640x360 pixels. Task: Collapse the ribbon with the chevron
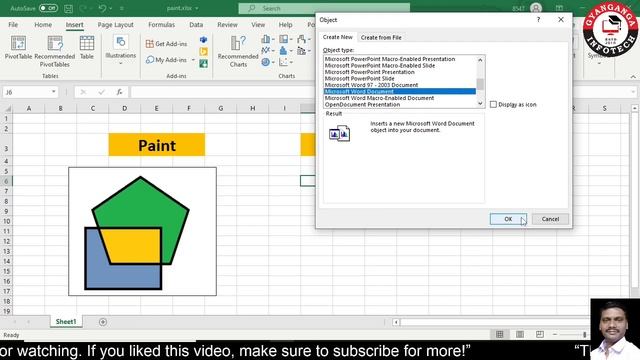tap(633, 77)
